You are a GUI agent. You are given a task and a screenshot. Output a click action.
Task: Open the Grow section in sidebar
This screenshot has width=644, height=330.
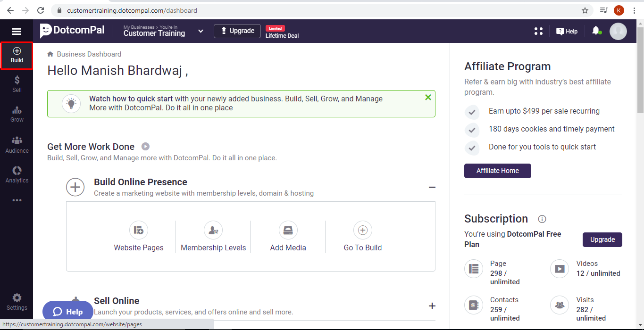(x=17, y=114)
